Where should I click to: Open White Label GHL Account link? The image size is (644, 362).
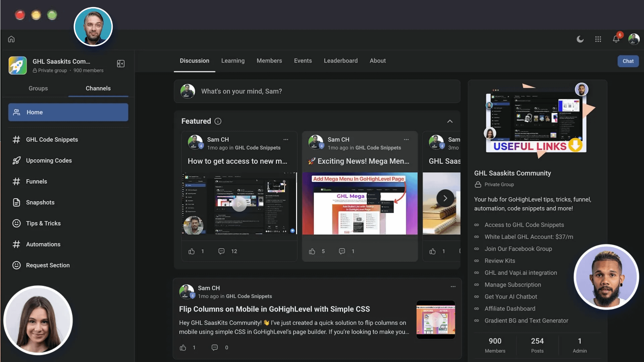pos(529,237)
